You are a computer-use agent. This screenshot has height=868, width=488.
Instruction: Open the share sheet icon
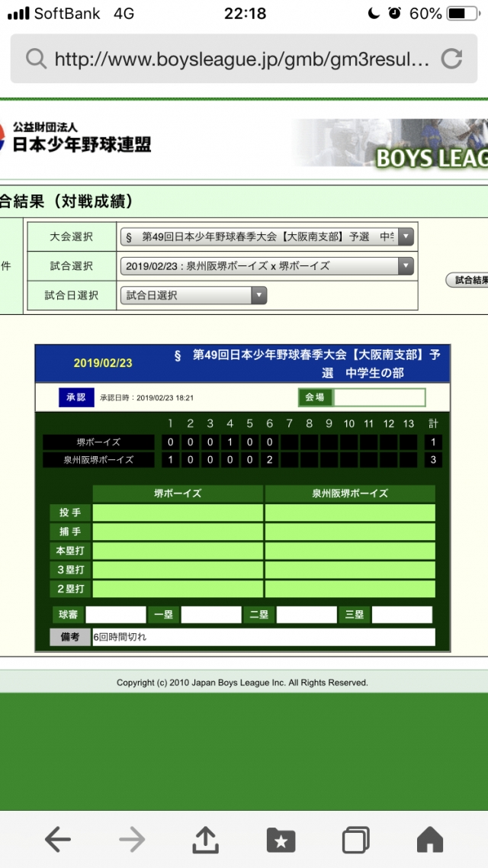point(206,839)
